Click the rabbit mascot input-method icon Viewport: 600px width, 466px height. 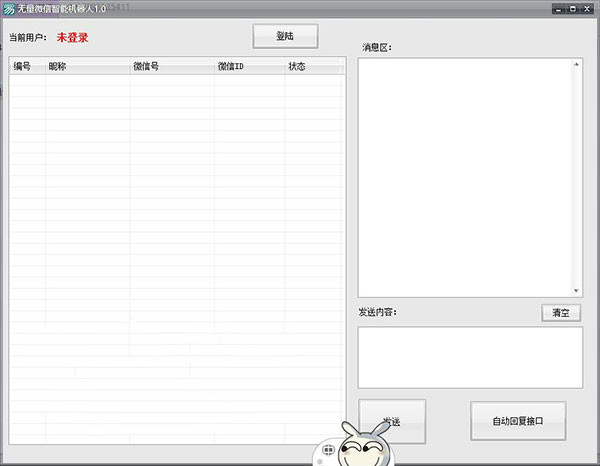pos(365,446)
